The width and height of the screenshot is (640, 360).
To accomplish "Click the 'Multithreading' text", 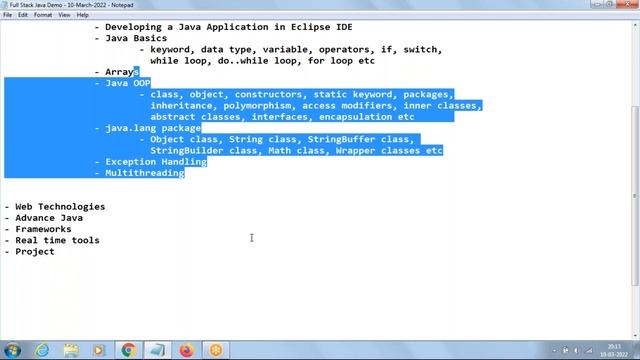I will pyautogui.click(x=145, y=173).
